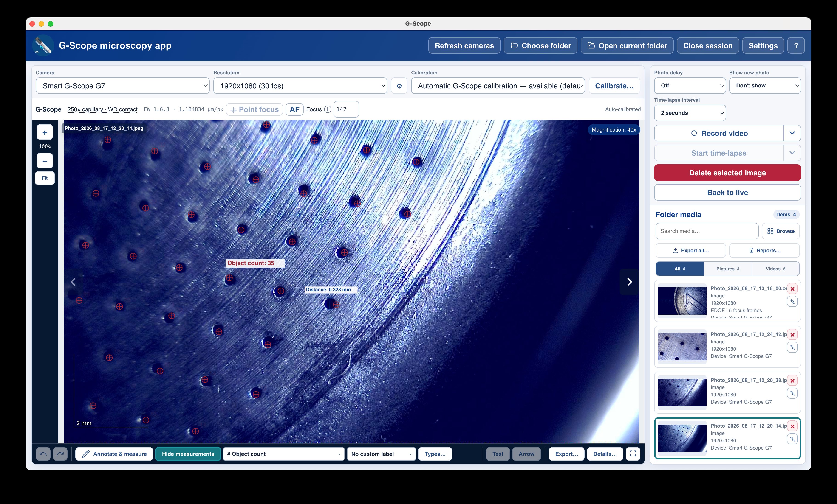Click Refresh cameras
Screen dimensions: 837x504
coord(464,45)
